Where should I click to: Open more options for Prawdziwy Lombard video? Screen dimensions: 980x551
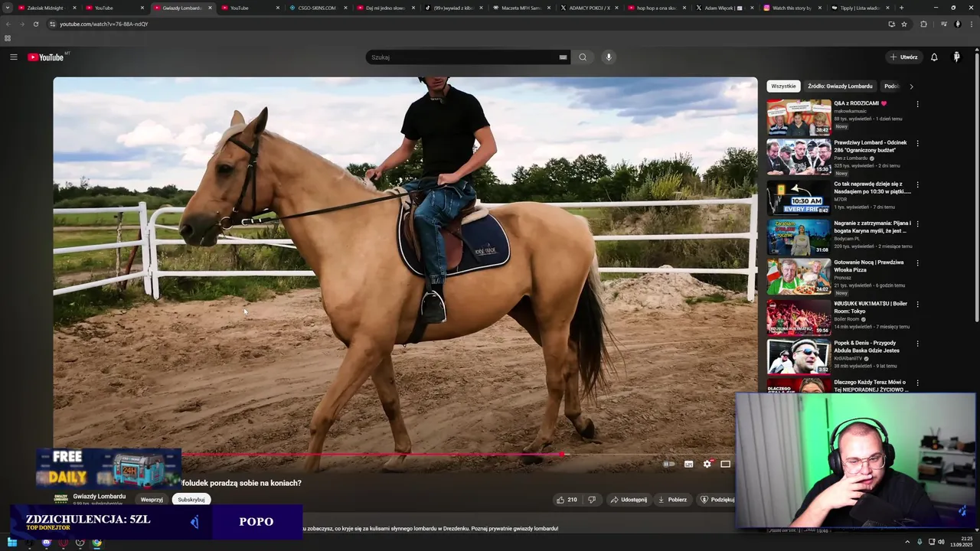(x=917, y=143)
